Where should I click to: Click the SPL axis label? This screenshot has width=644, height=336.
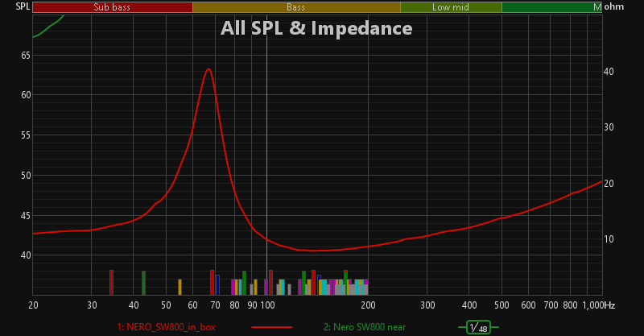[x=23, y=6]
